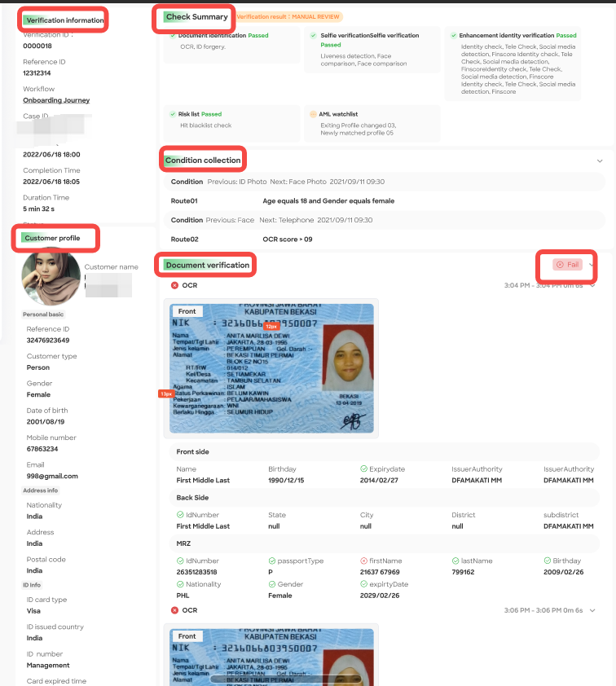Click the Selfie verification green check icon
The image size is (616, 686).
point(313,35)
